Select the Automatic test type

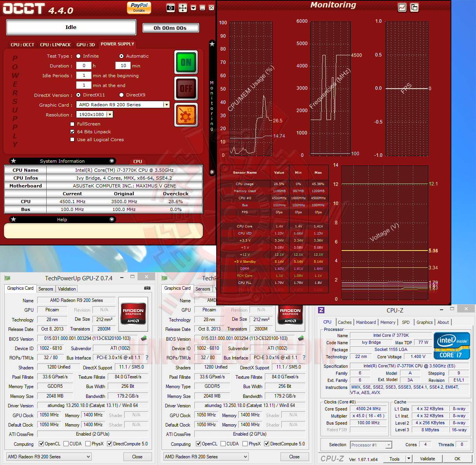coord(121,56)
